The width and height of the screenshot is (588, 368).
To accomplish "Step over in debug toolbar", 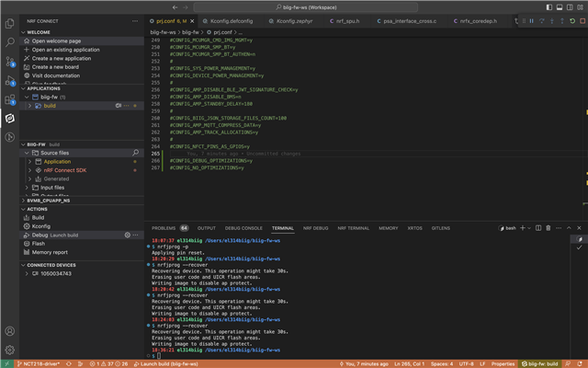I will [x=541, y=21].
